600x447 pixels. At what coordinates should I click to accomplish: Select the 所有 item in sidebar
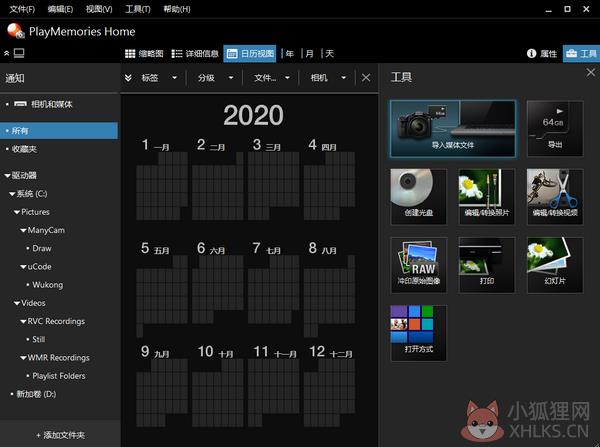pyautogui.click(x=59, y=131)
